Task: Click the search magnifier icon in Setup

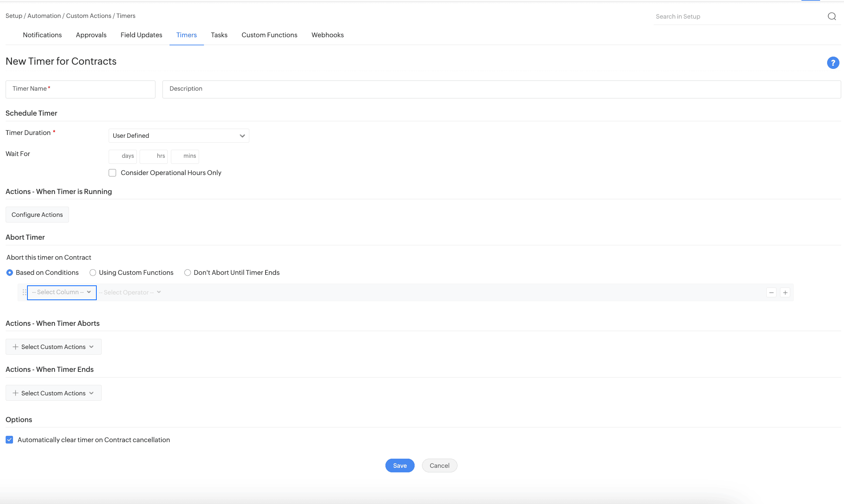Action: [832, 17]
